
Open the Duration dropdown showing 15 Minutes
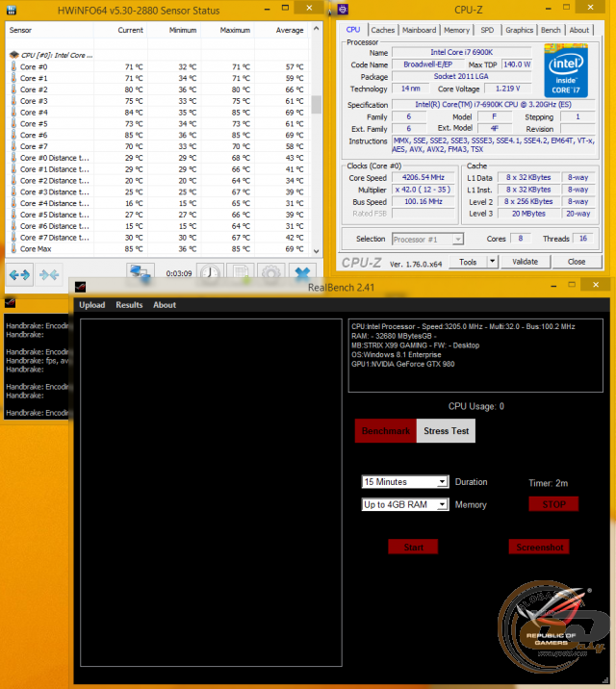[442, 482]
